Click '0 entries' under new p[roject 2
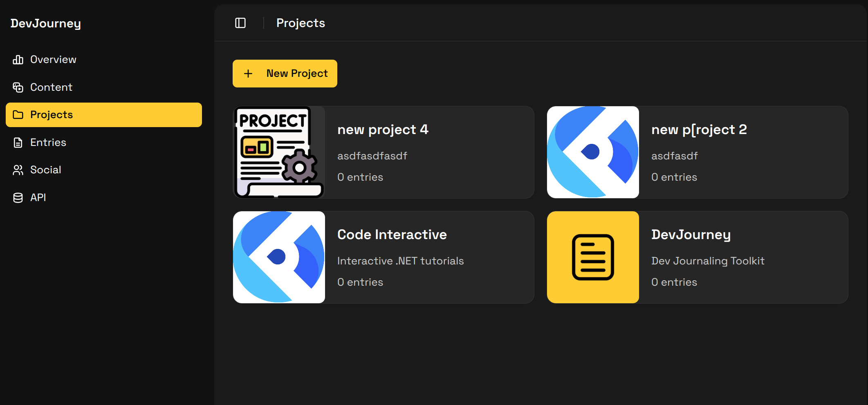This screenshot has height=405, width=868. 674,177
